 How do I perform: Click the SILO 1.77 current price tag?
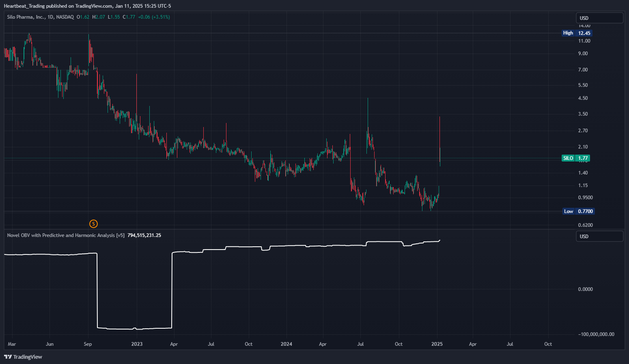pos(575,158)
